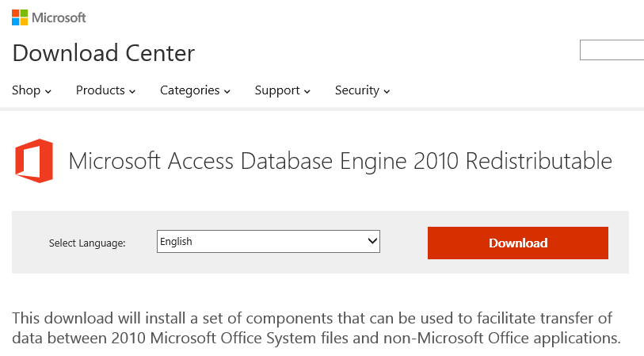This screenshot has height=356, width=644.
Task: Expand the arrow next to Support
Action: pos(307,92)
